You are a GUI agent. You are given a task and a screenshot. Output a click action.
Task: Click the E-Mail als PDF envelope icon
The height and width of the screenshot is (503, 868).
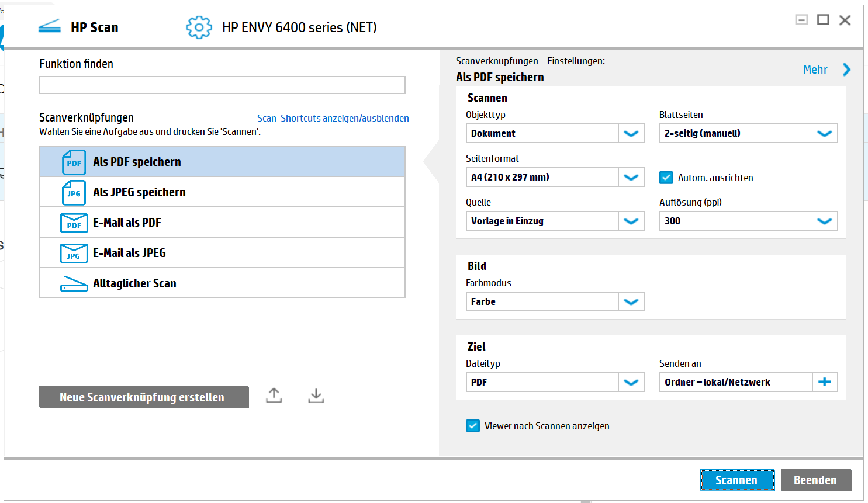(74, 223)
